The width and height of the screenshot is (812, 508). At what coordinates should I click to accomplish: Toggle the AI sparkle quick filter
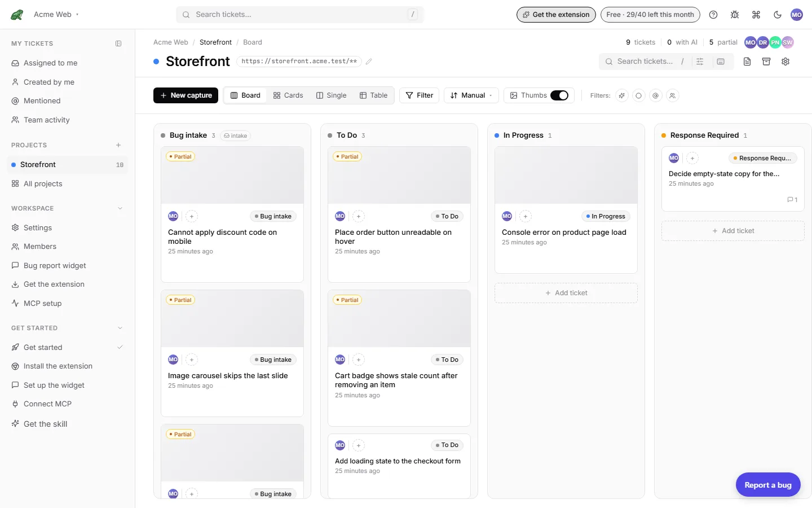[x=622, y=96]
